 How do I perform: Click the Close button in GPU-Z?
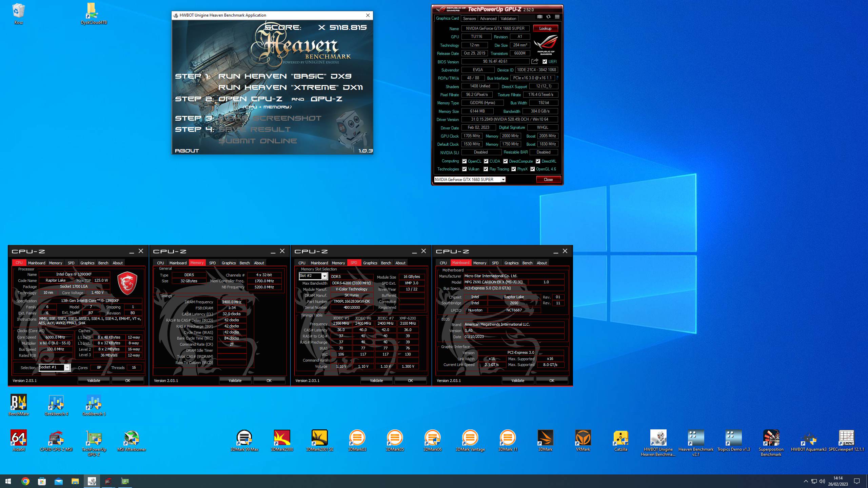[548, 180]
